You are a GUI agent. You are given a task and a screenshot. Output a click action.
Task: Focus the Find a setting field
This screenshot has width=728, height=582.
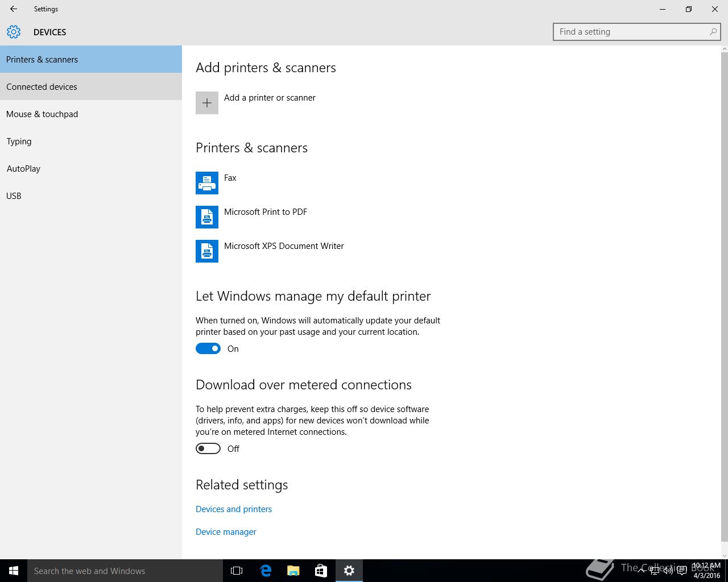[x=637, y=32]
